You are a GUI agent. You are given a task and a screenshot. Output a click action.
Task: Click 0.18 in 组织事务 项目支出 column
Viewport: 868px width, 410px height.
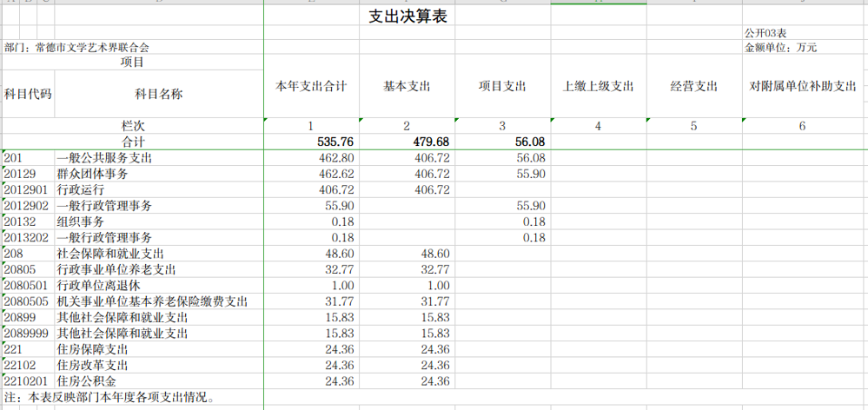click(534, 222)
